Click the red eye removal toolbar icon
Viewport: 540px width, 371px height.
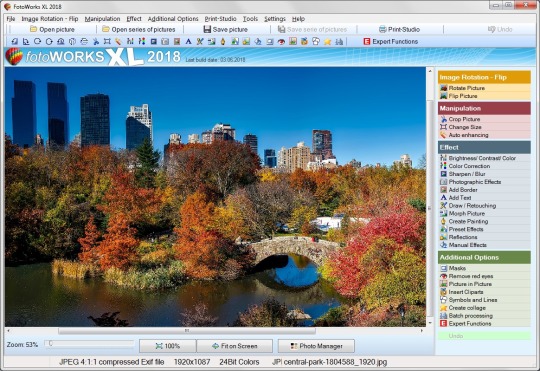(x=281, y=42)
